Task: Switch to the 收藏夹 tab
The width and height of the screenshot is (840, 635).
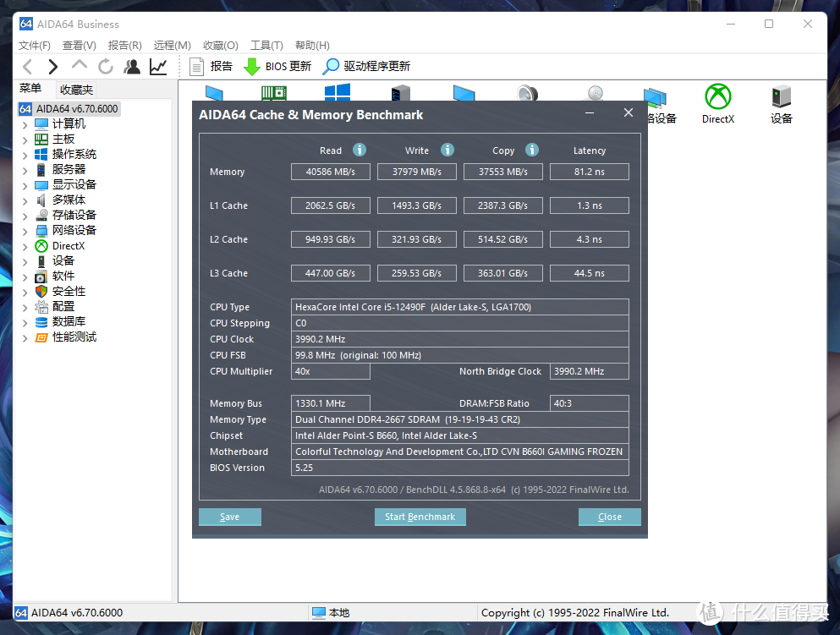Action: coord(76,90)
